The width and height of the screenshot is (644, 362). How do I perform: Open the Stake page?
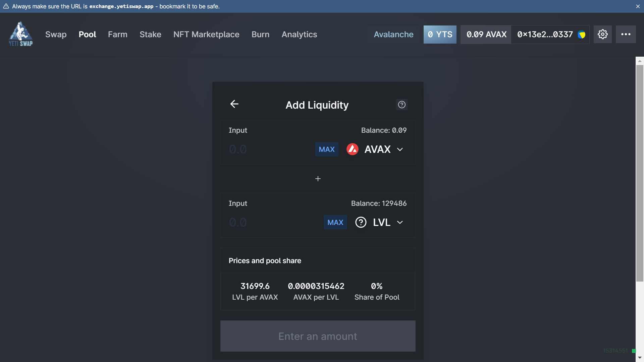tap(150, 35)
